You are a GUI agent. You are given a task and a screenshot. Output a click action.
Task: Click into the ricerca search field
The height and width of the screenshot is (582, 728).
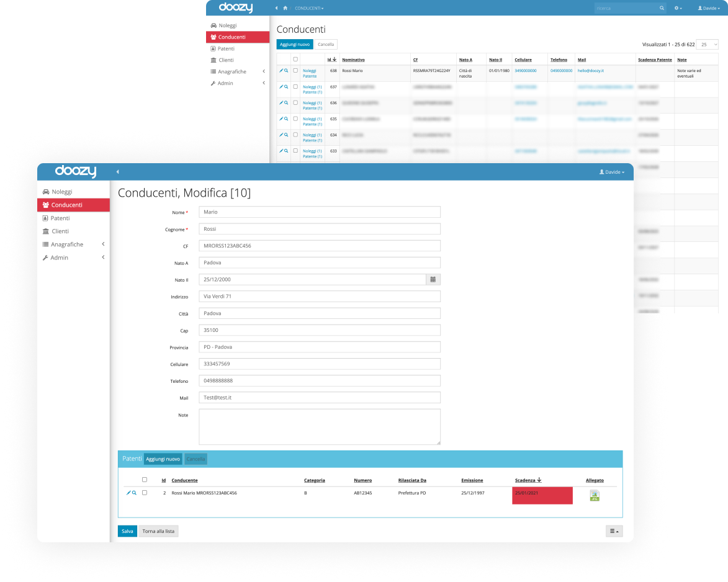pos(626,8)
